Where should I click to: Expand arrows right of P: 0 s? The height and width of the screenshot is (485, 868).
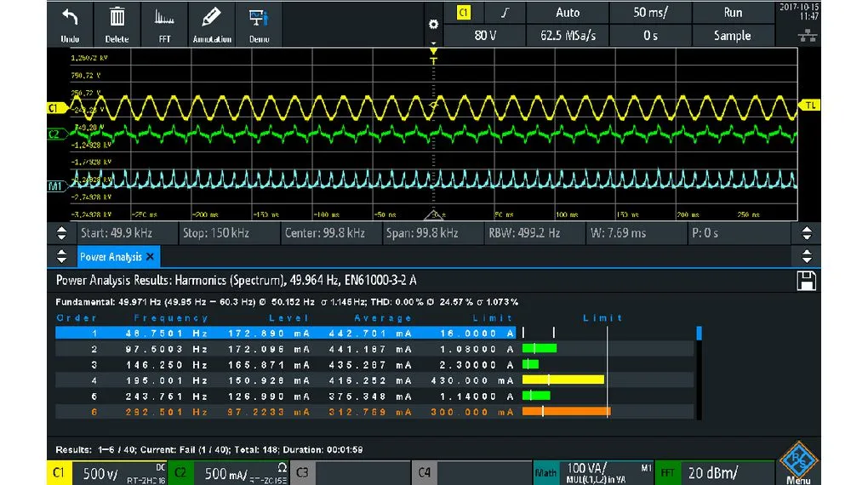click(x=807, y=233)
